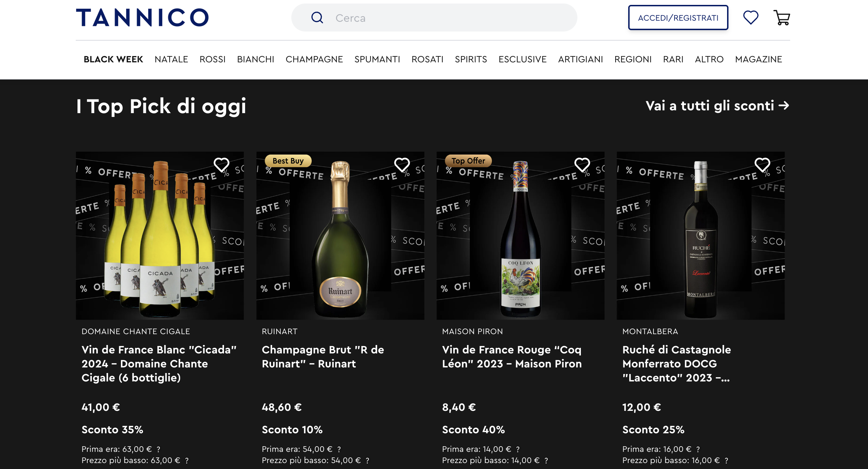Open the BLACK WEEK menu
Screen dimensions: 868x469
(113, 59)
